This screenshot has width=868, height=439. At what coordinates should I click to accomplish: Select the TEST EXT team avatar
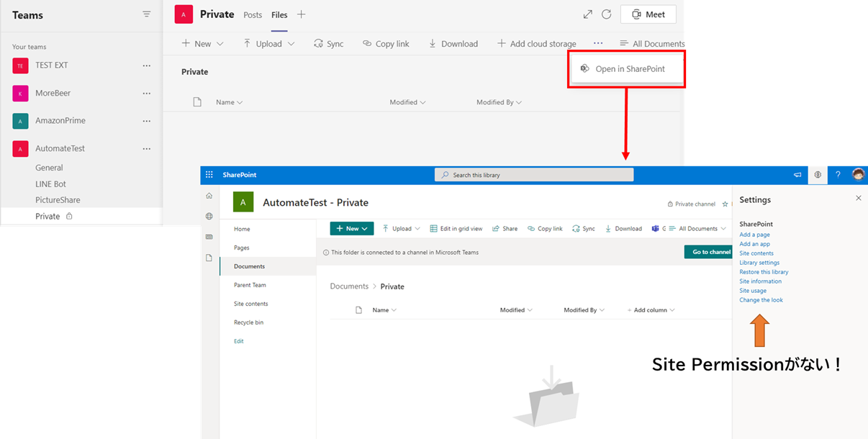pyautogui.click(x=20, y=65)
